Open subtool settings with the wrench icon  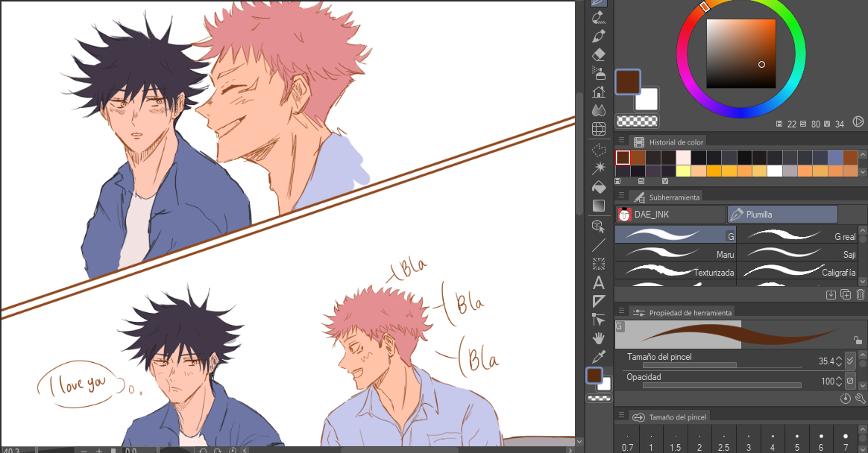[861, 399]
